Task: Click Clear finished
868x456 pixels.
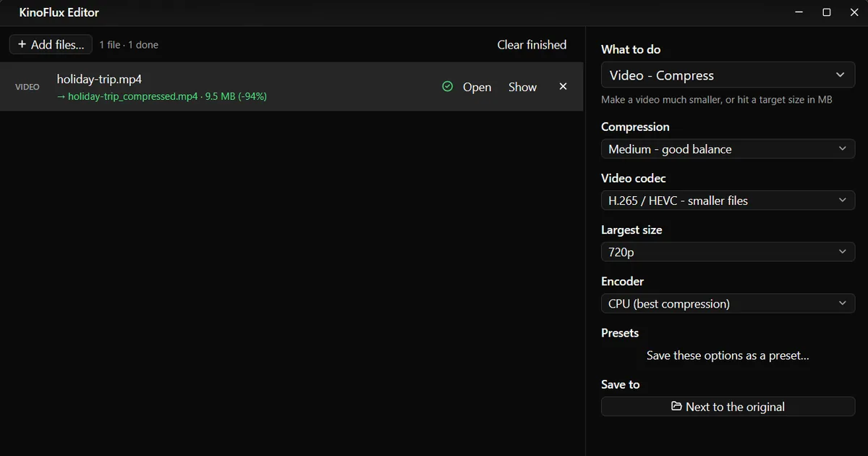Action: 532,45
